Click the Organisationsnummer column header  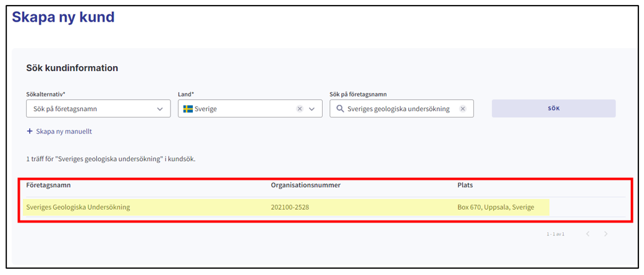point(305,185)
